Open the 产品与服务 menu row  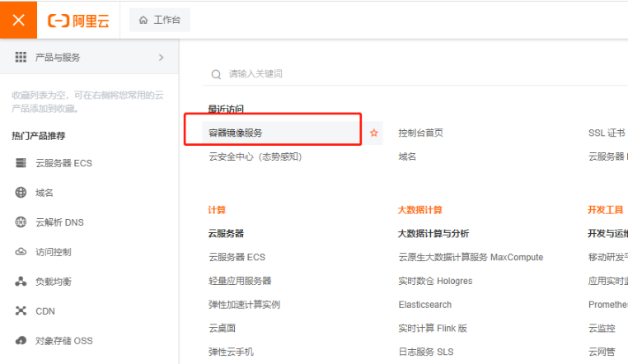pyautogui.click(x=89, y=57)
